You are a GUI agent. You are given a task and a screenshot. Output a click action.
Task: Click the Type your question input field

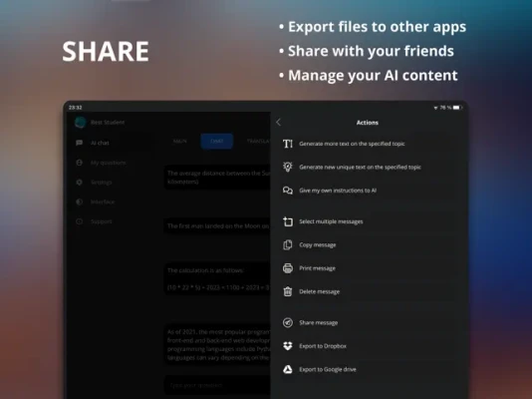[x=217, y=385]
